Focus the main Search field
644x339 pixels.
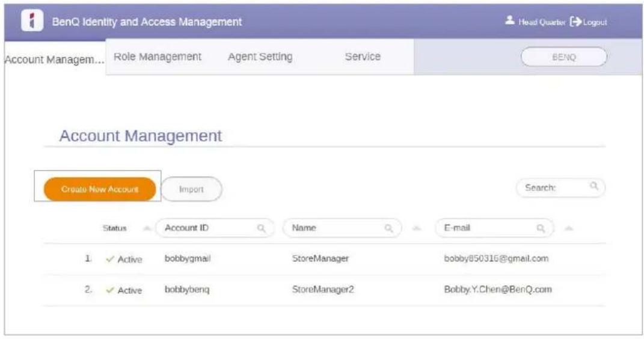click(560, 188)
